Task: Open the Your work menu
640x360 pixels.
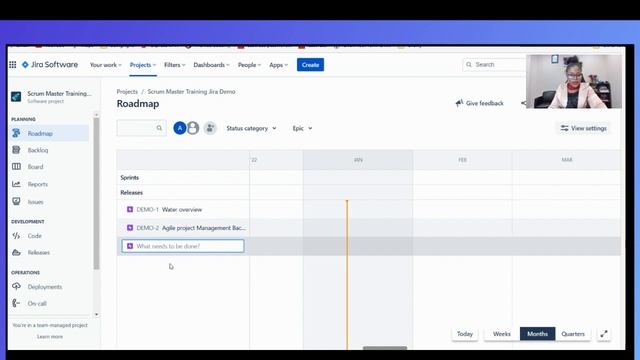Action: tap(106, 65)
